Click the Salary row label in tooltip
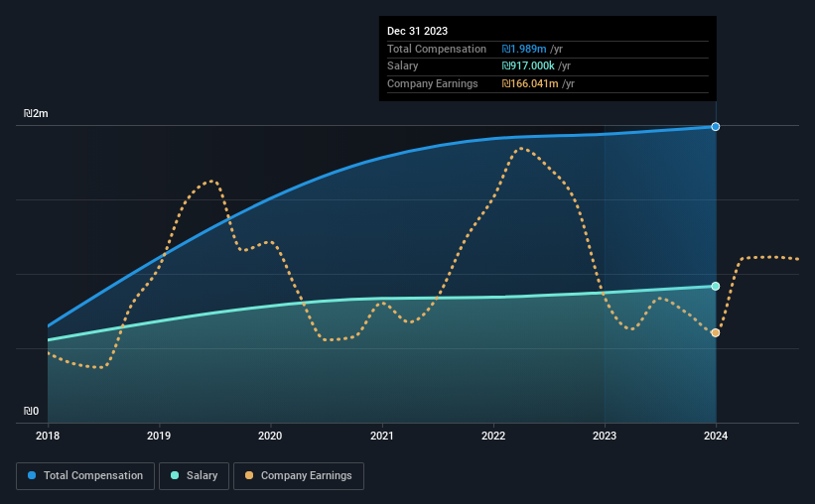The image size is (815, 504). [x=402, y=66]
